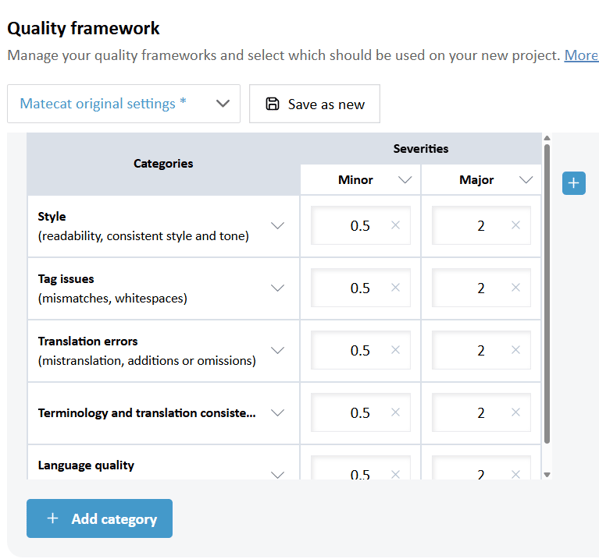Clear Translation errors Major value X icon
The image size is (599, 559).
[516, 350]
